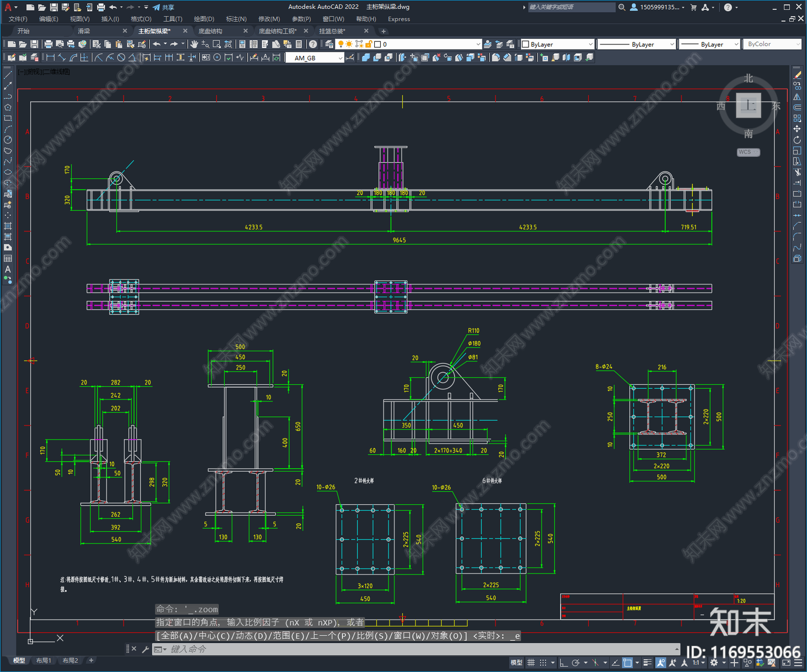Click the 上 top face of the ViewCube

pos(748,105)
